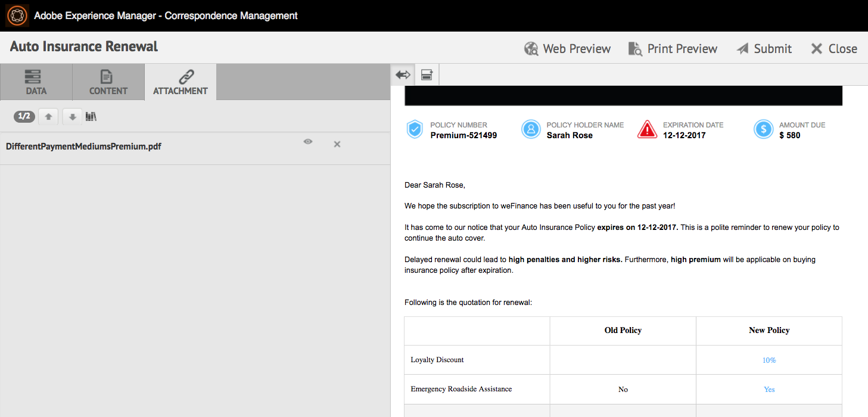Click the expiration date warning icon
The width and height of the screenshot is (868, 417).
coord(647,129)
